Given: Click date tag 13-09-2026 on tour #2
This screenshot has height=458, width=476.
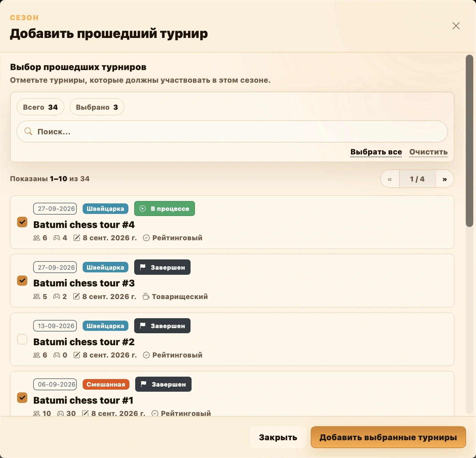Looking at the screenshot, I should pyautogui.click(x=55, y=326).
